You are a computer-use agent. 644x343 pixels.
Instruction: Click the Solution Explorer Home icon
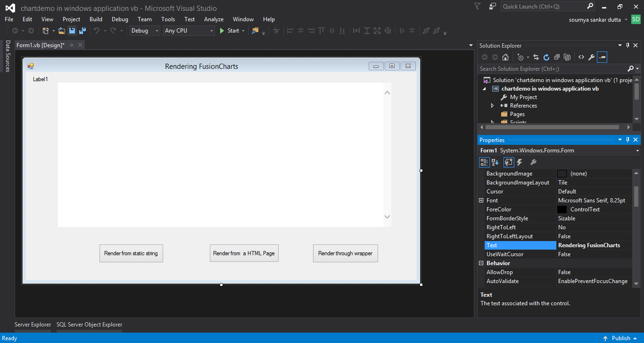tap(505, 57)
